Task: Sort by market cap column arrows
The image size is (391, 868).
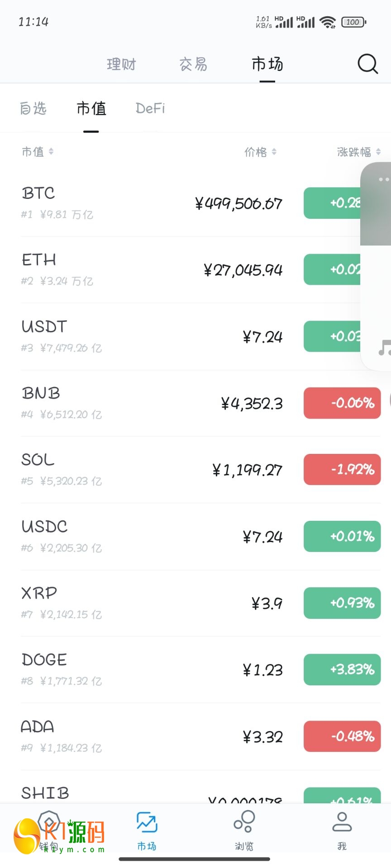Action: (51, 151)
